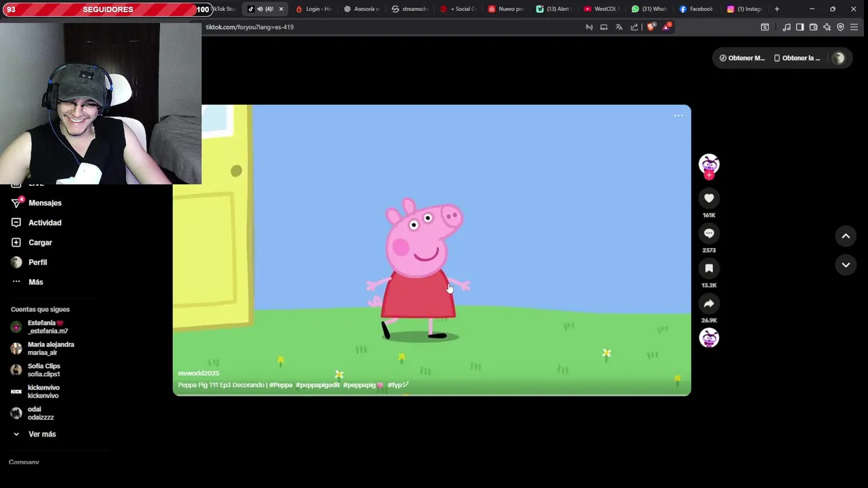This screenshot has height=488, width=868.
Task: Mute the TikTok tab via its speaker icon
Action: [260, 9]
